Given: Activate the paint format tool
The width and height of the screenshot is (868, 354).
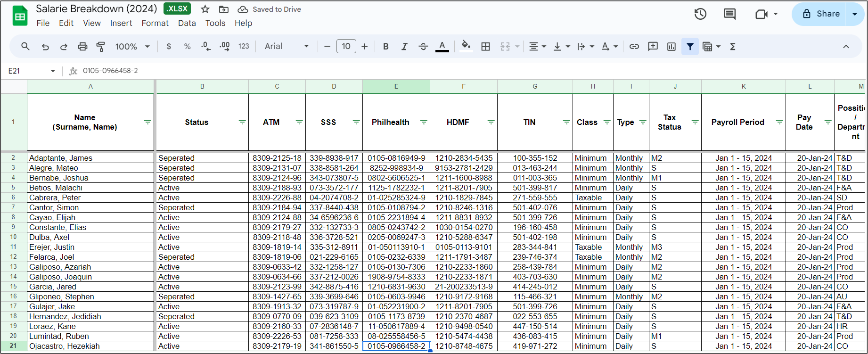Looking at the screenshot, I should coord(100,46).
